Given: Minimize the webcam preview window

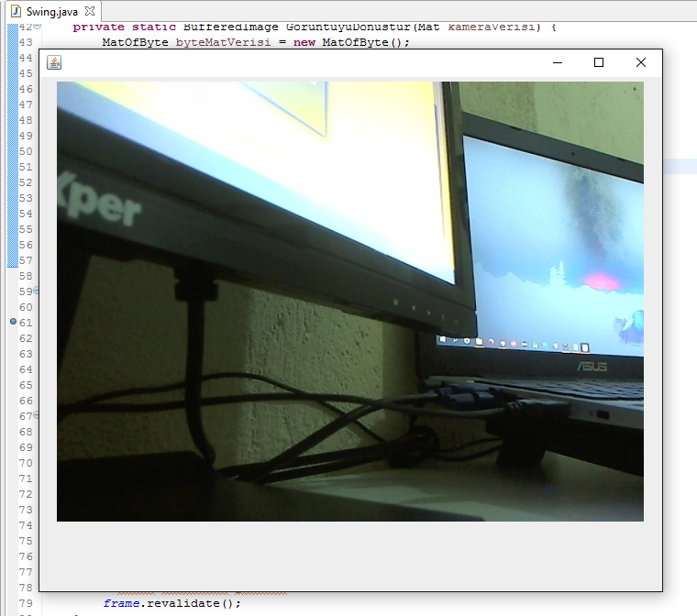Looking at the screenshot, I should [x=557, y=62].
